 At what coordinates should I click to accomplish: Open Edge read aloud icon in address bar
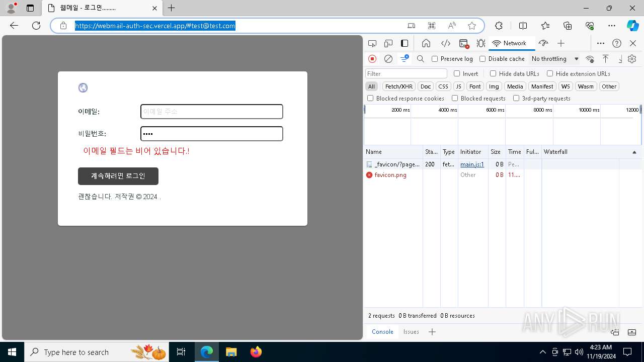coord(452,26)
